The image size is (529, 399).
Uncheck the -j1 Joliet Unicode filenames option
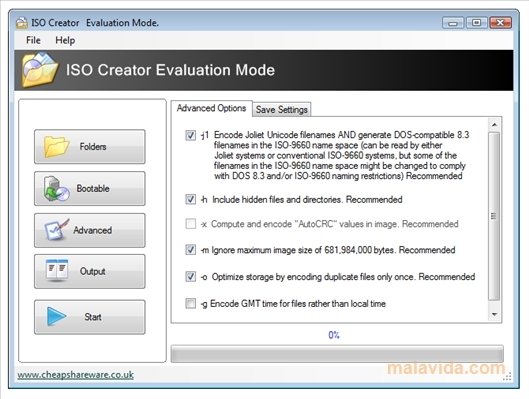click(x=191, y=135)
